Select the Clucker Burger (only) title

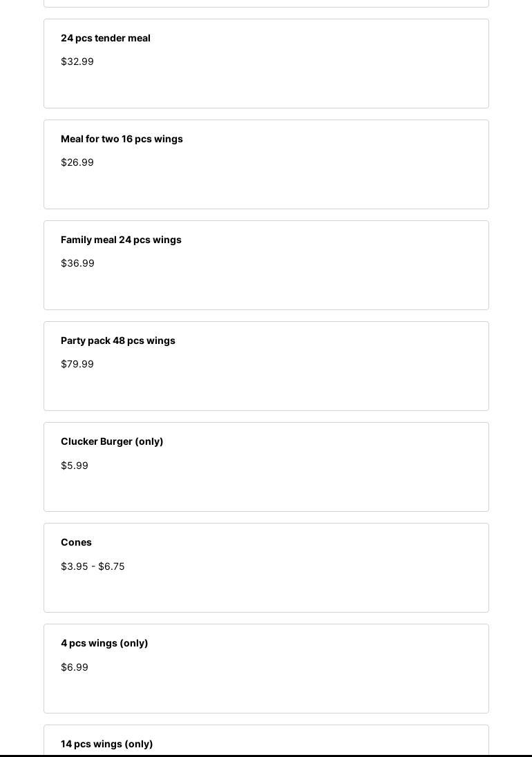tap(112, 441)
